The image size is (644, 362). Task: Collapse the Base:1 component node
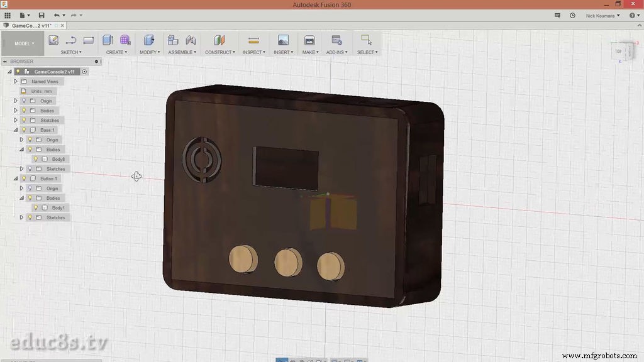pos(14,129)
